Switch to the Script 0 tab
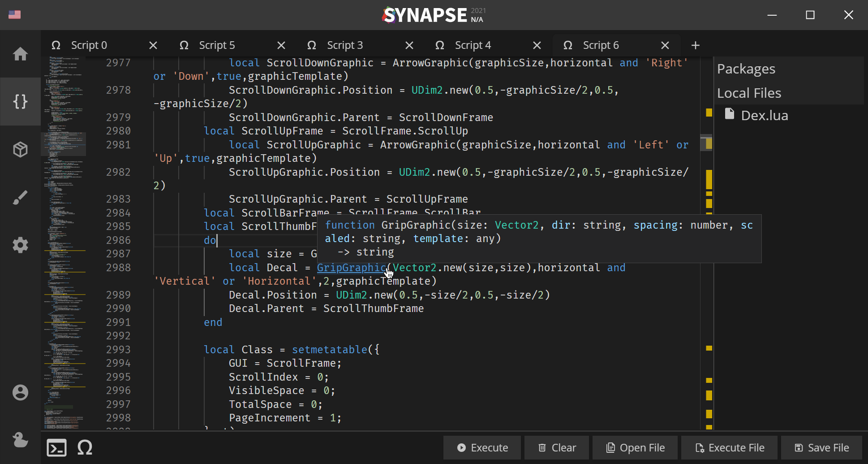 tap(89, 45)
